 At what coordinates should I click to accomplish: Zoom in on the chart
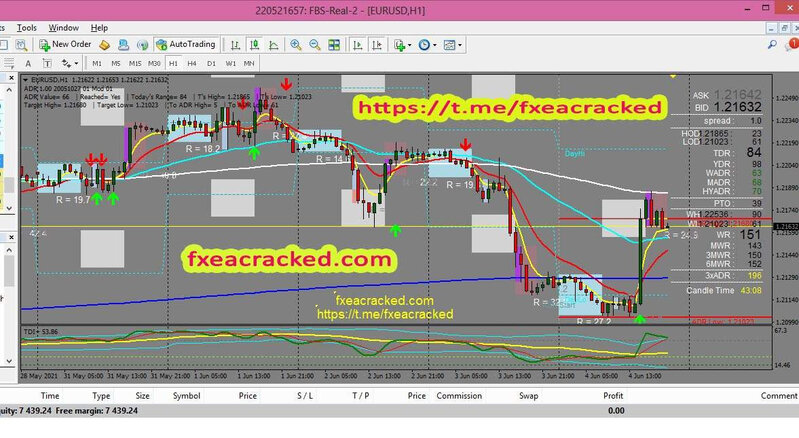[296, 45]
